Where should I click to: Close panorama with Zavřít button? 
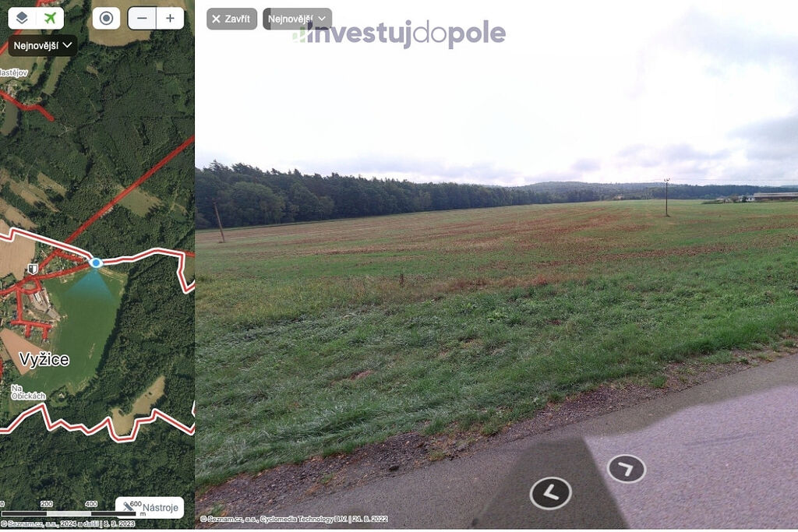pos(231,19)
